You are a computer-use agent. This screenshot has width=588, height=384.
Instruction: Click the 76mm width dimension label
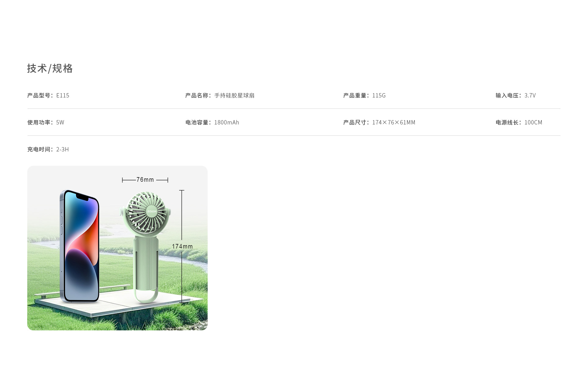[x=145, y=180]
